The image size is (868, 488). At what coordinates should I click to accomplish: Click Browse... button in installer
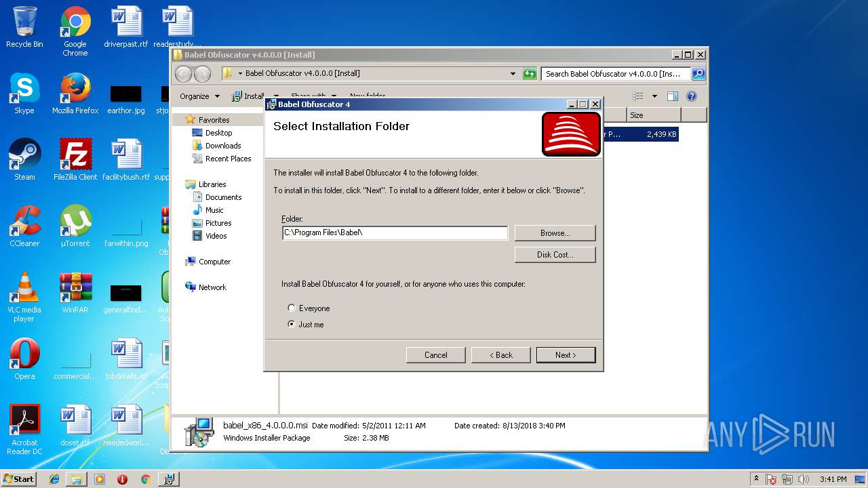click(555, 232)
